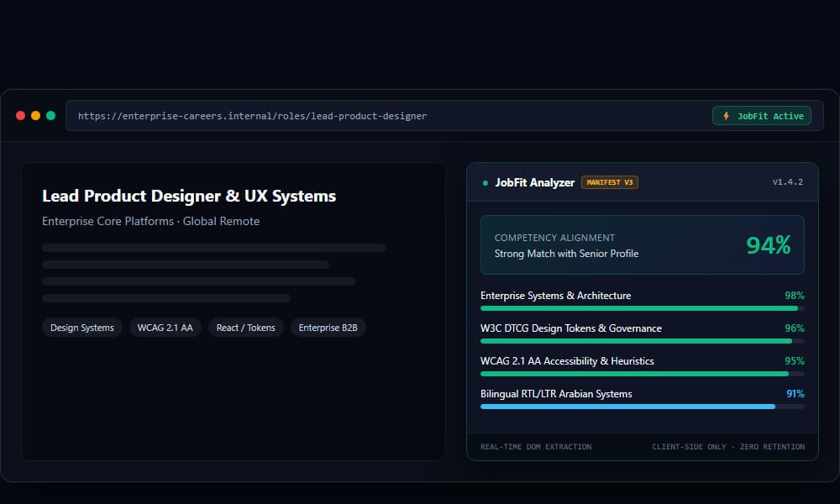Click the green maximize window dot
Image resolution: width=840 pixels, height=504 pixels.
click(x=51, y=116)
